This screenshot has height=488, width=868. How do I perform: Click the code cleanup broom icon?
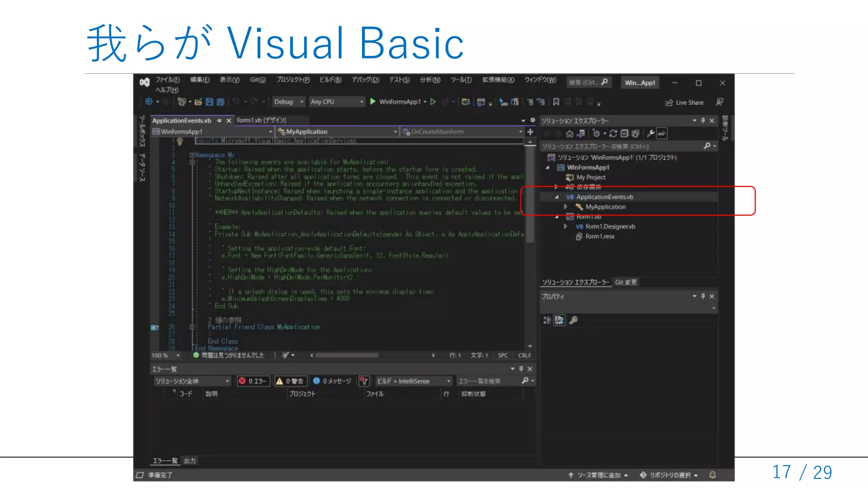(286, 355)
